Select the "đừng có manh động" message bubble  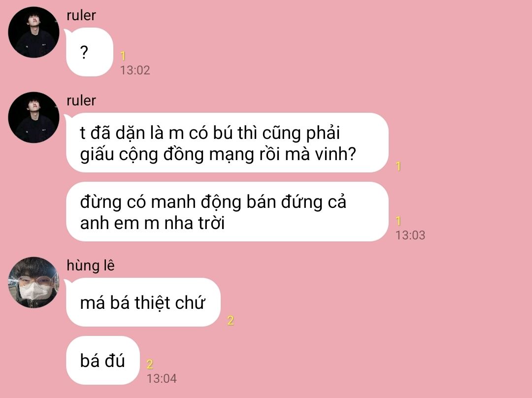tap(227, 212)
